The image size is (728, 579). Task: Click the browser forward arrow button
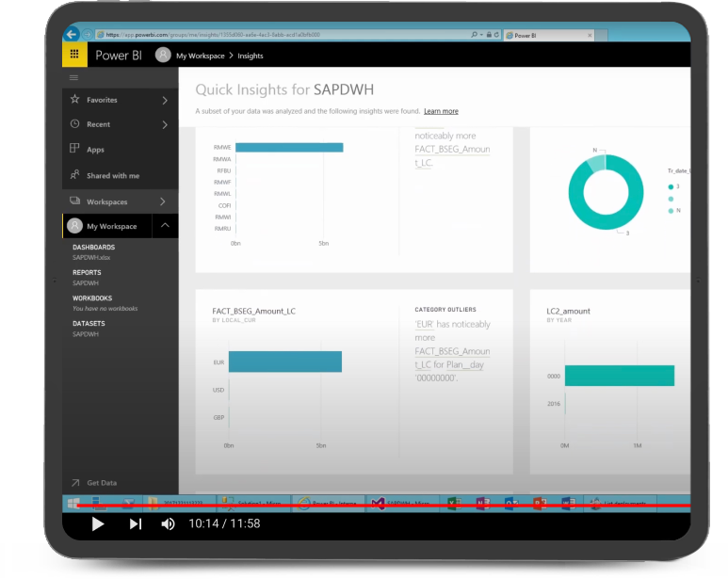click(87, 34)
